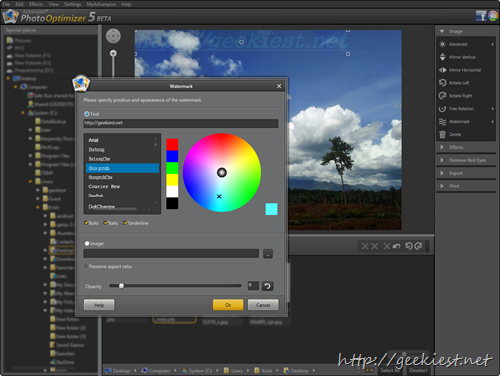The image size is (500, 376).
Task: Click the watermark text input field
Action: tap(181, 123)
